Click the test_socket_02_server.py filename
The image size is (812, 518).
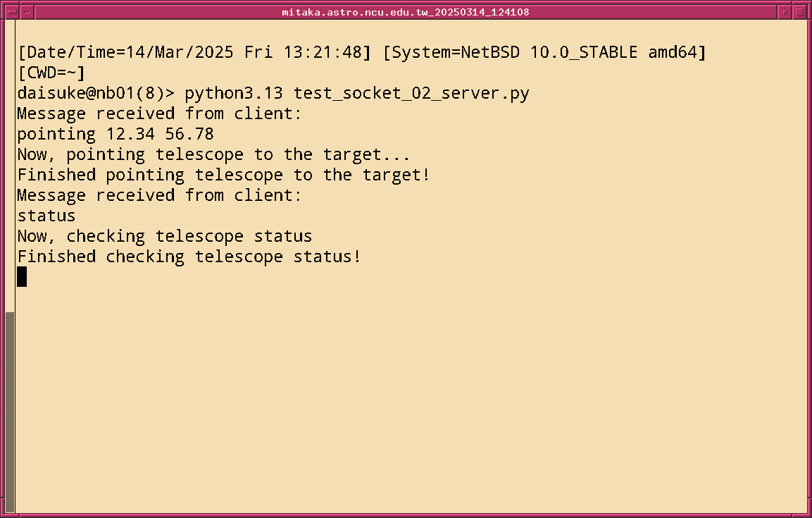click(411, 93)
